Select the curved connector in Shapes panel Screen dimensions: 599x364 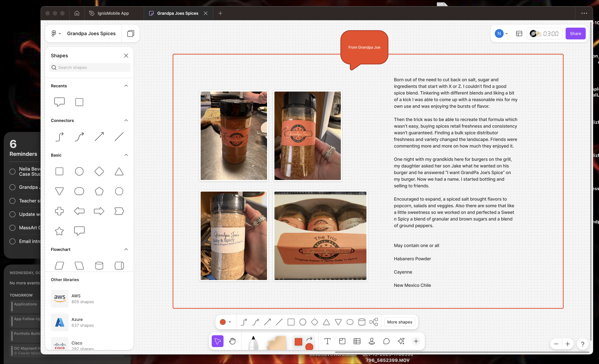tap(79, 136)
